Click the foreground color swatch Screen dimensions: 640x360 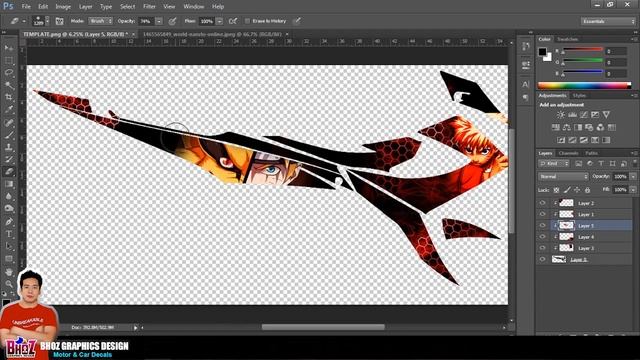pos(542,51)
